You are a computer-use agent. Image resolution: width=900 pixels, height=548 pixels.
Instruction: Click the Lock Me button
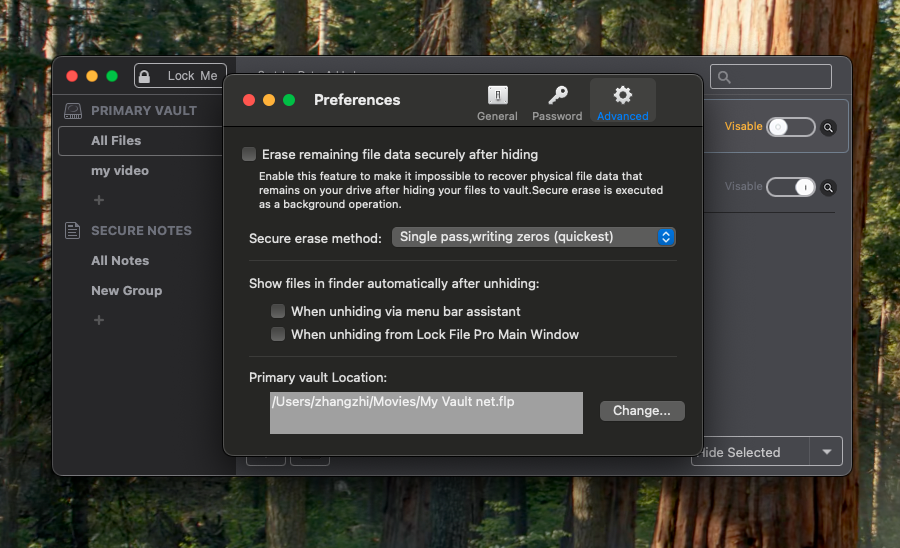point(180,76)
